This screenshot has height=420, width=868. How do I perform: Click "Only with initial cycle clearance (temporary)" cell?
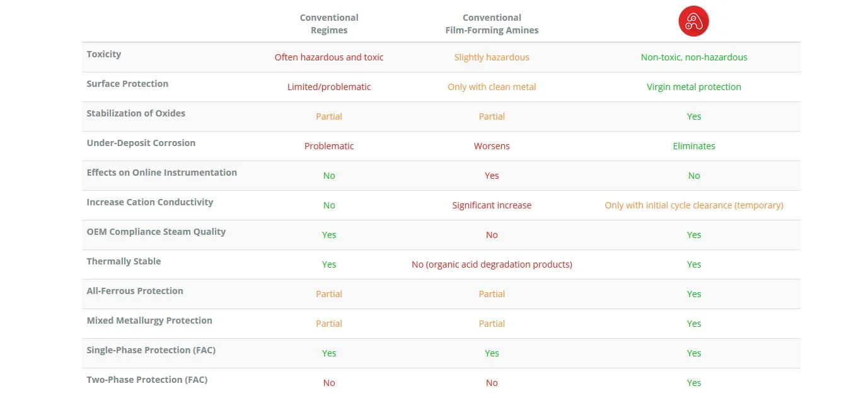coord(694,205)
